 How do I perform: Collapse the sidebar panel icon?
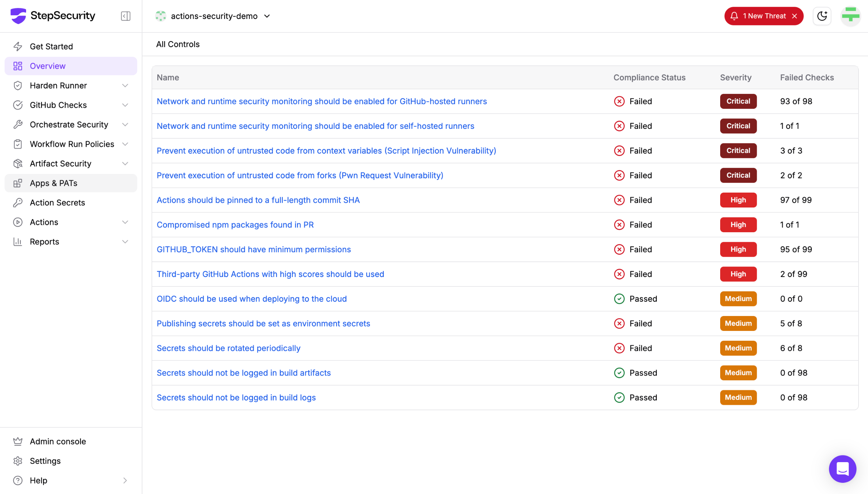pyautogui.click(x=125, y=16)
